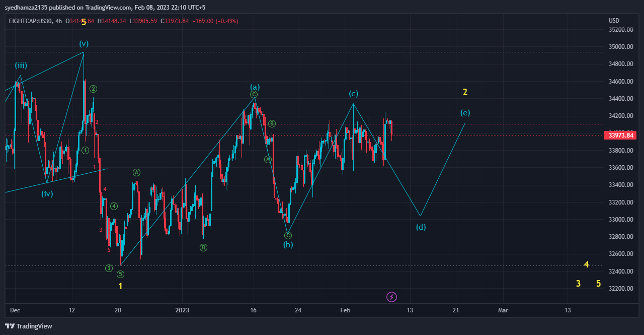The width and height of the screenshot is (644, 335).
Task: Select the green circled 4 label
Action: point(114,206)
